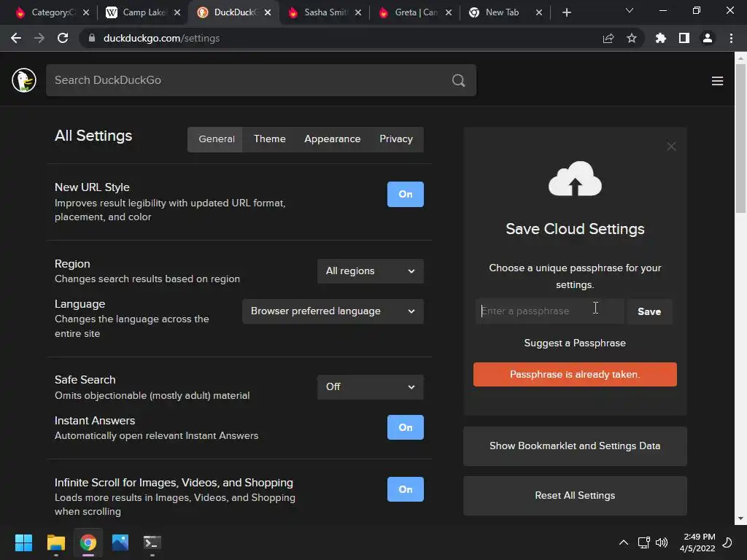Open the Chrome profile avatar icon

[708, 38]
